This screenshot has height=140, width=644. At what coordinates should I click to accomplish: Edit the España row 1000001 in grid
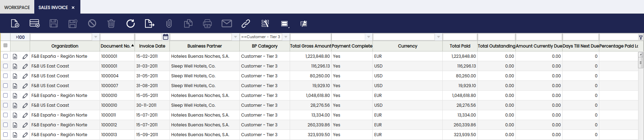point(25,56)
